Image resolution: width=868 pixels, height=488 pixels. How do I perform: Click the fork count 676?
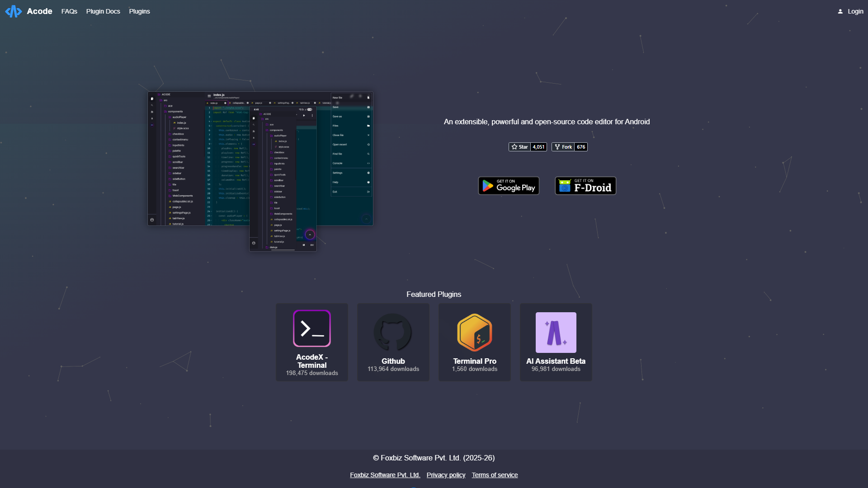click(x=581, y=147)
